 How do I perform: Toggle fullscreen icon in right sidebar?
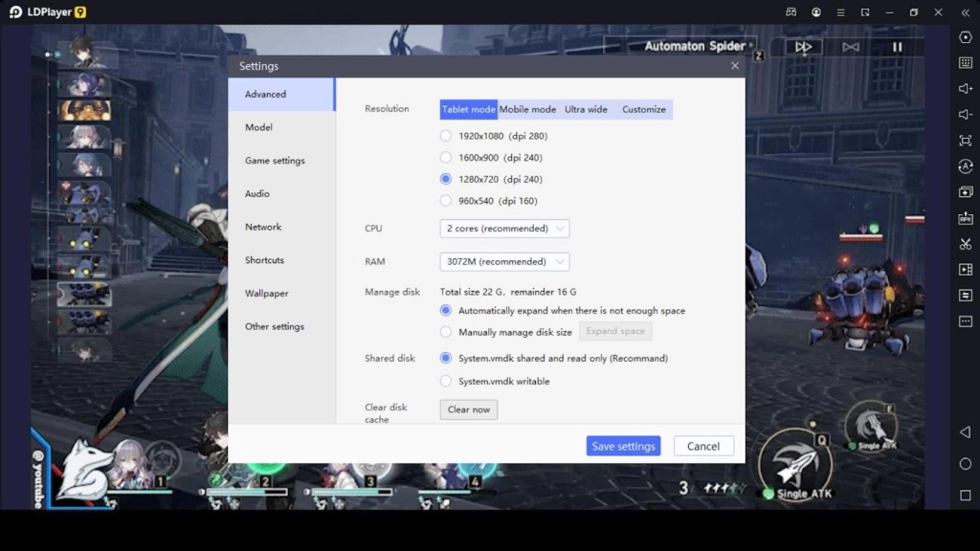(x=965, y=141)
